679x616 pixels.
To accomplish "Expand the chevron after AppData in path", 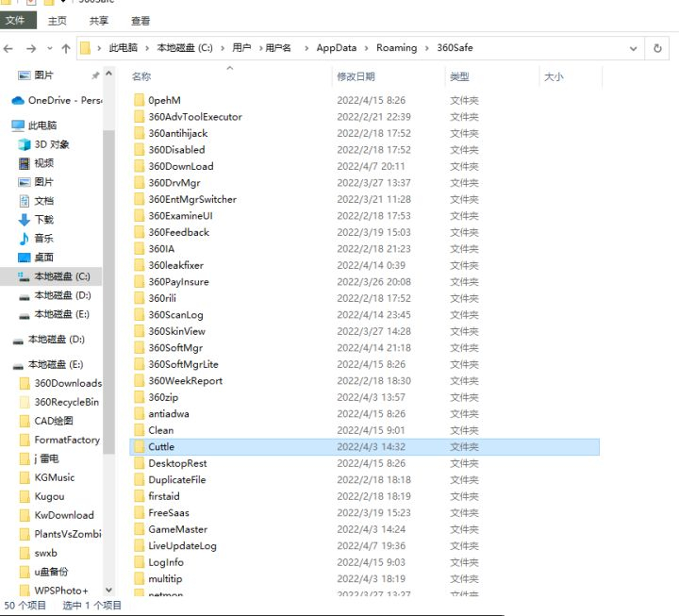I will 366,48.
